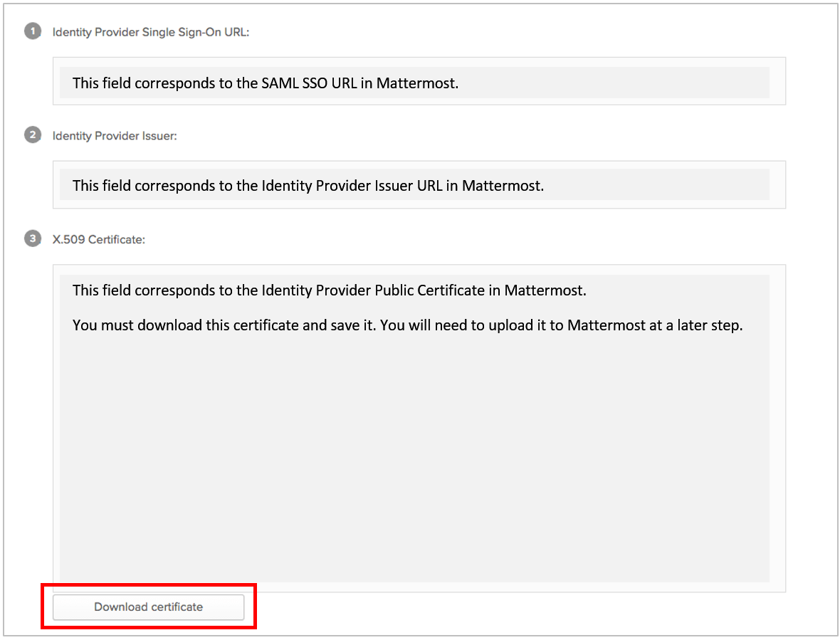Click the Download certificate button
Viewport: 840px width, 640px height.
(x=148, y=607)
